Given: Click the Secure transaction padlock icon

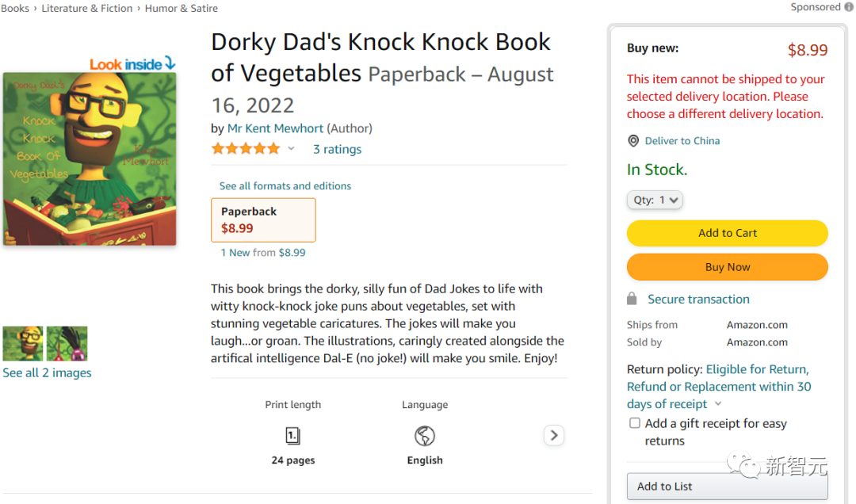Looking at the screenshot, I should tap(632, 299).
